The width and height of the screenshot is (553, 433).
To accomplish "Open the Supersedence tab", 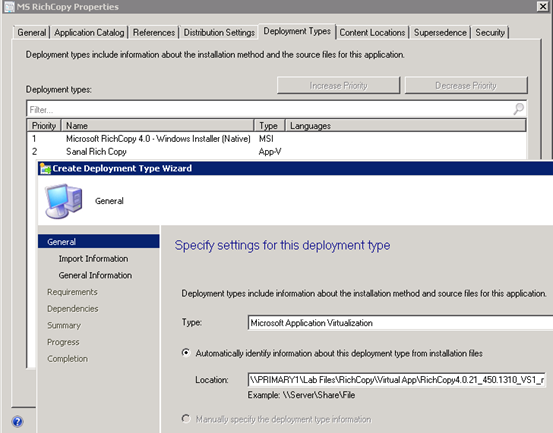I will click(x=440, y=32).
